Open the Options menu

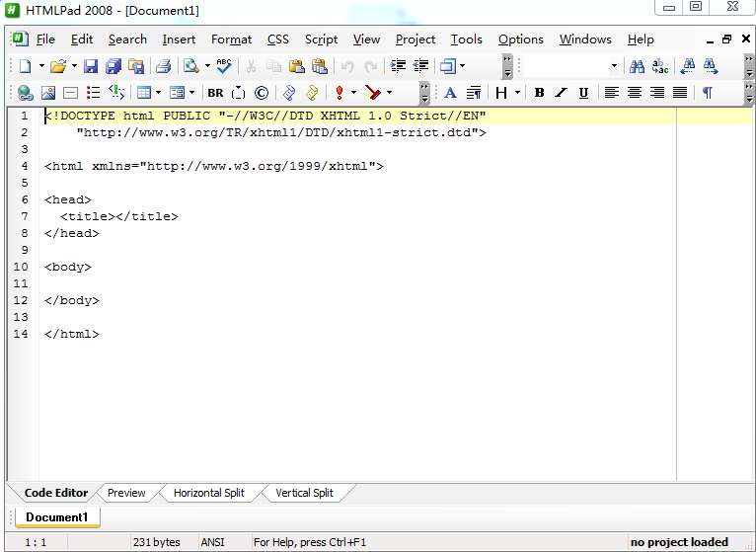[521, 39]
